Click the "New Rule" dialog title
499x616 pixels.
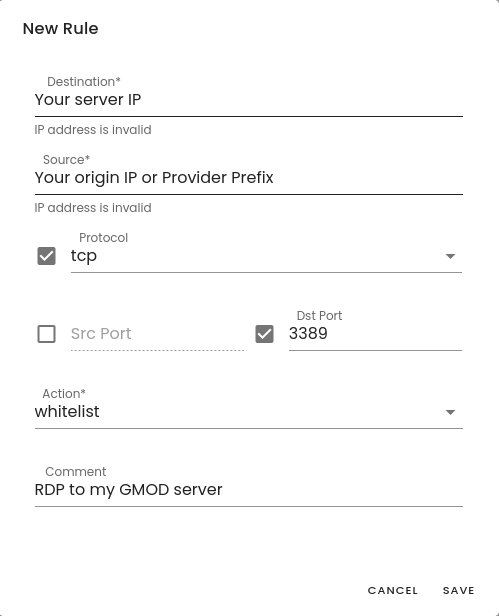(61, 29)
